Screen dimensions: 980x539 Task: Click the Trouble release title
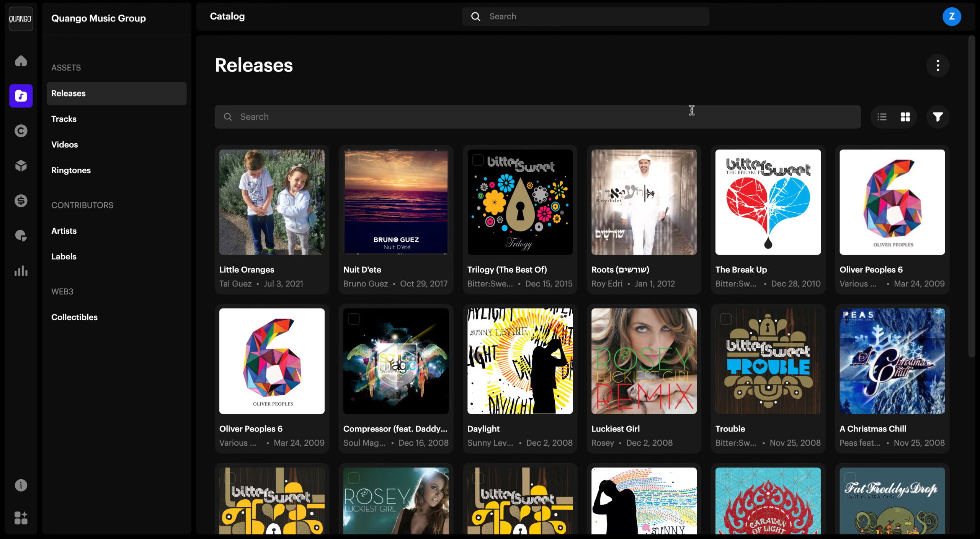[730, 429]
